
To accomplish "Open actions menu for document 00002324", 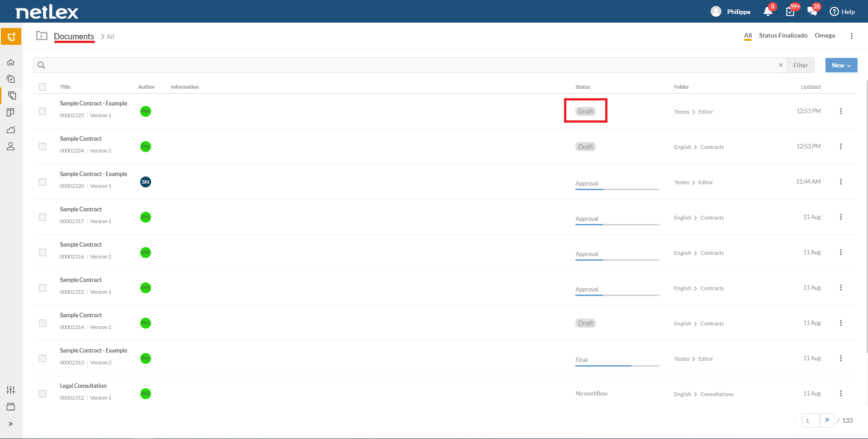I will [x=841, y=147].
